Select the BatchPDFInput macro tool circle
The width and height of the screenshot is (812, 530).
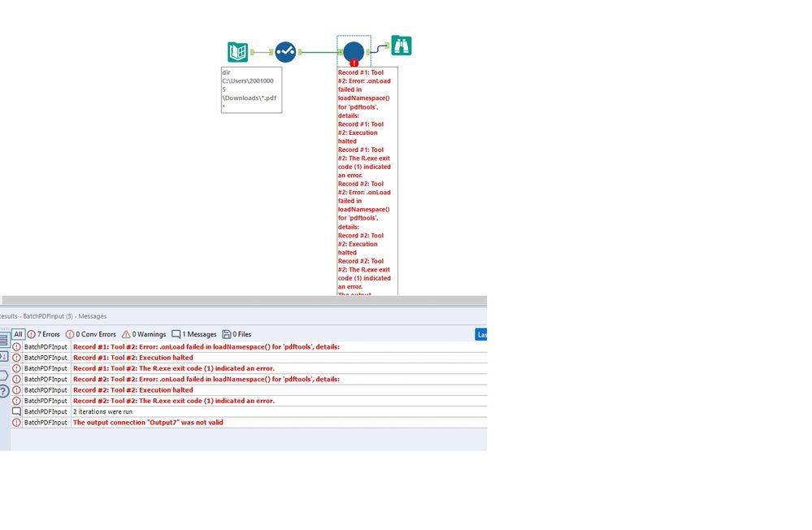point(354,52)
